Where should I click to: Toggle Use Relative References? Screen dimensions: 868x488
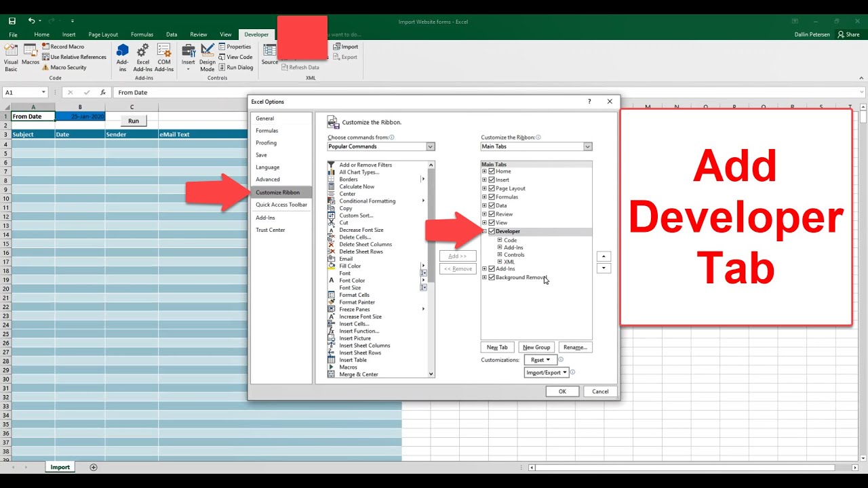[74, 57]
